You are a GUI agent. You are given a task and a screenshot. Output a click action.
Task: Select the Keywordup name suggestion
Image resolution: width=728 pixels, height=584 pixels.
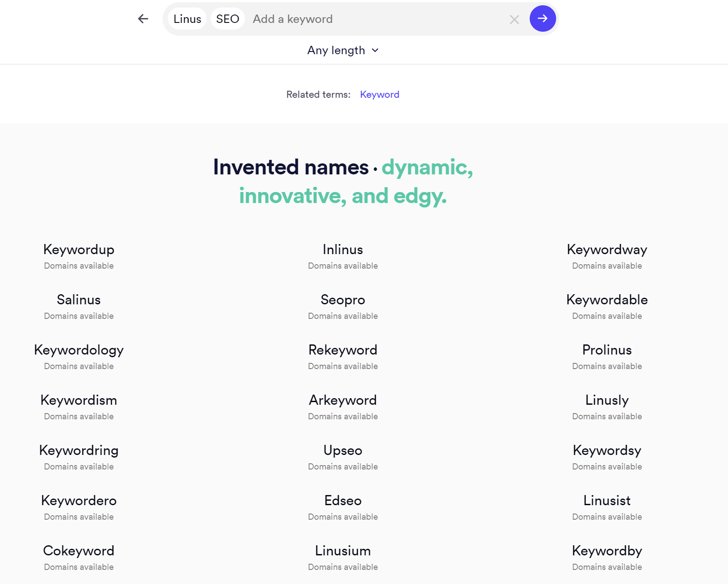click(79, 250)
